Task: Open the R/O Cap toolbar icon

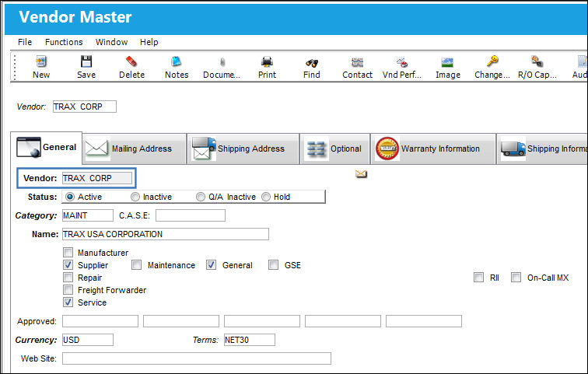Action: [537, 61]
